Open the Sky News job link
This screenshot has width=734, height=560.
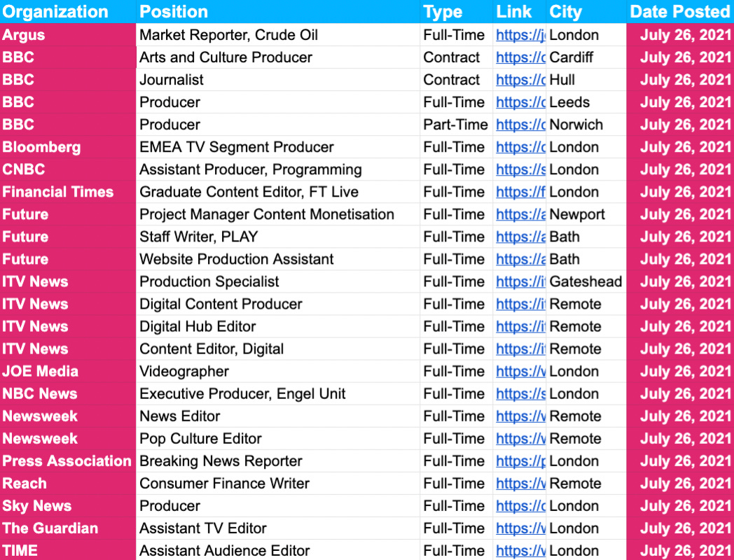click(520, 506)
